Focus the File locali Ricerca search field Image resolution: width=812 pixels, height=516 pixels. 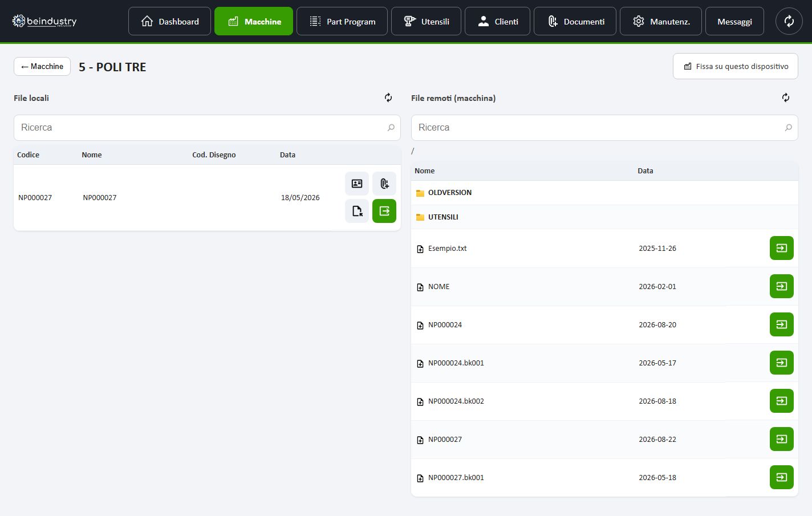[207, 128]
